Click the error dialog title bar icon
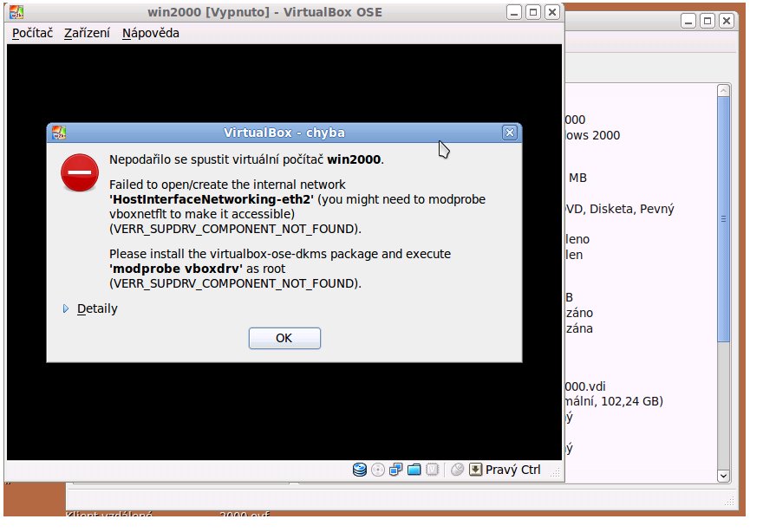 (x=59, y=133)
